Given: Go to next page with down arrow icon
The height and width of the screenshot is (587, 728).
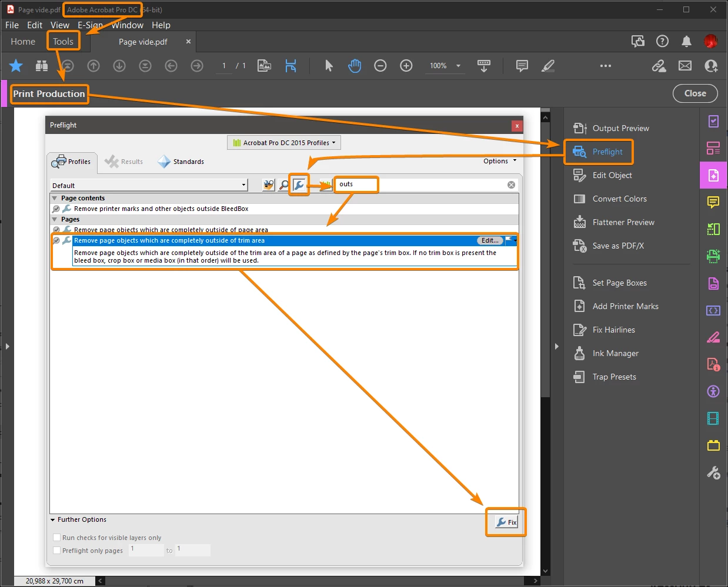Looking at the screenshot, I should coord(119,66).
